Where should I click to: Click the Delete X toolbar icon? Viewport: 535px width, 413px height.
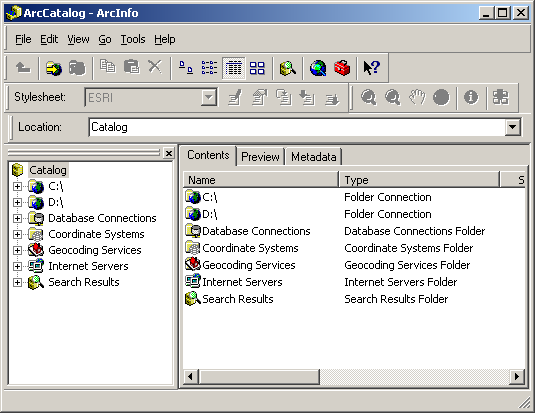coord(155,67)
